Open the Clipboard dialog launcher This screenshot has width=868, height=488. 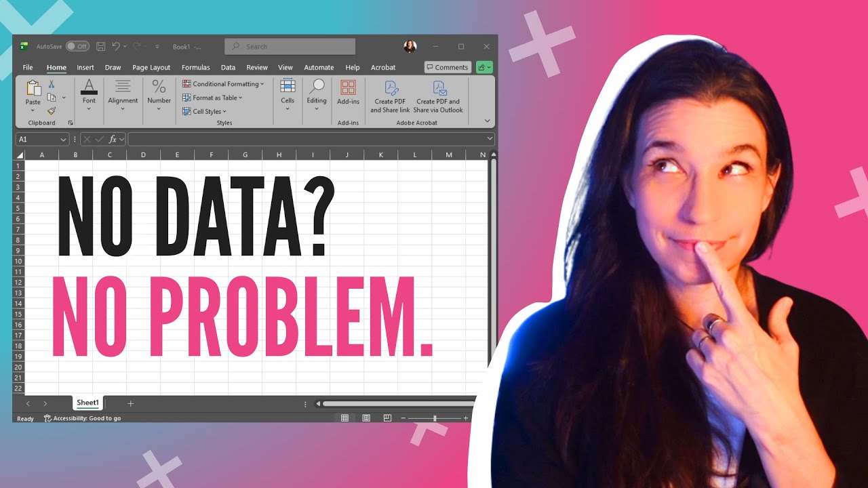[70, 123]
